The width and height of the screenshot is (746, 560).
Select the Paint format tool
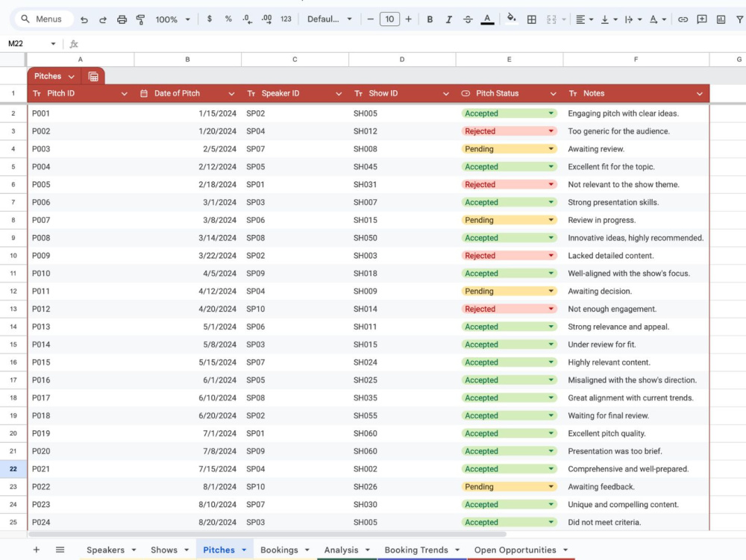pos(140,19)
